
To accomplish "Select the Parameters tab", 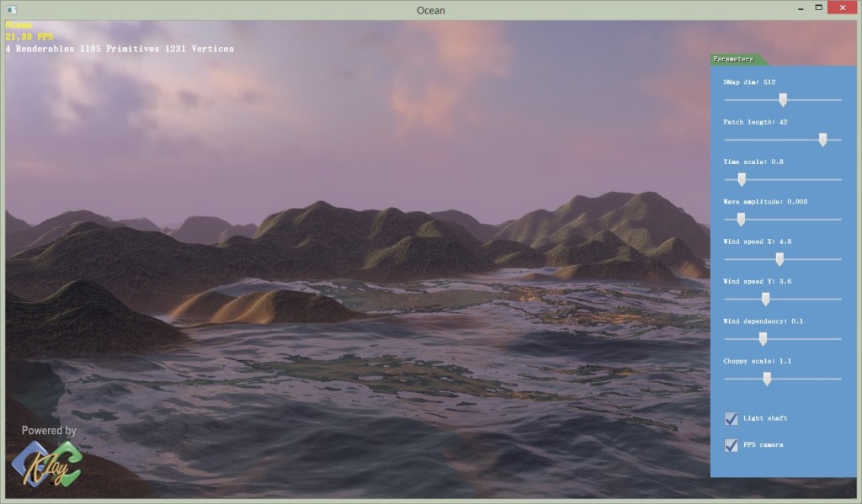I will click(x=734, y=59).
